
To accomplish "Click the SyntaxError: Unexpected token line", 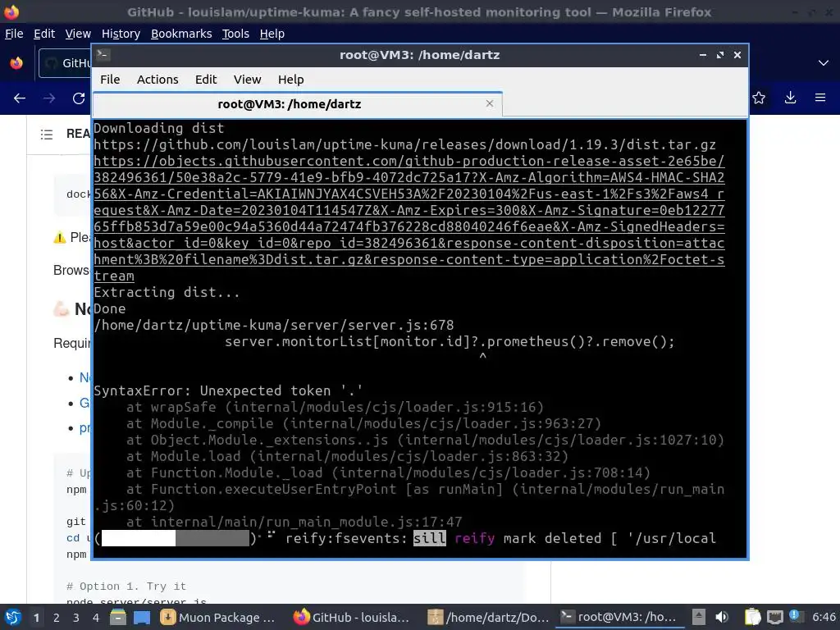I will (x=228, y=390).
